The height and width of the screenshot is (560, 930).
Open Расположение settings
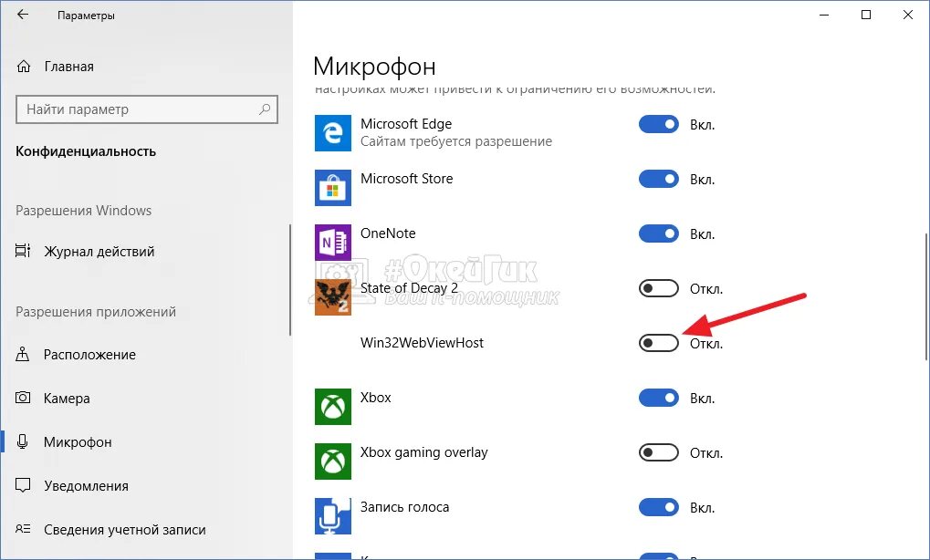point(89,355)
